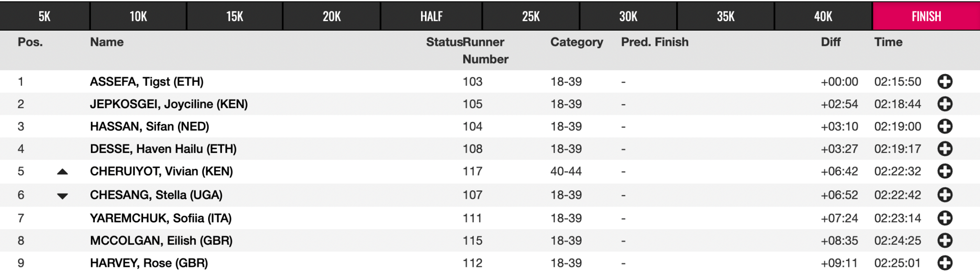
Task: Switch to the 5K split tab
Action: pyautogui.click(x=45, y=16)
